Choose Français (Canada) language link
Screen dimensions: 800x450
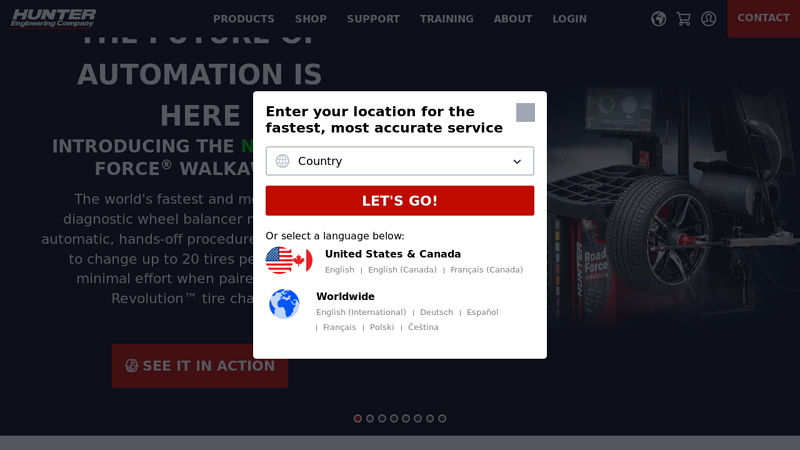coord(486,270)
